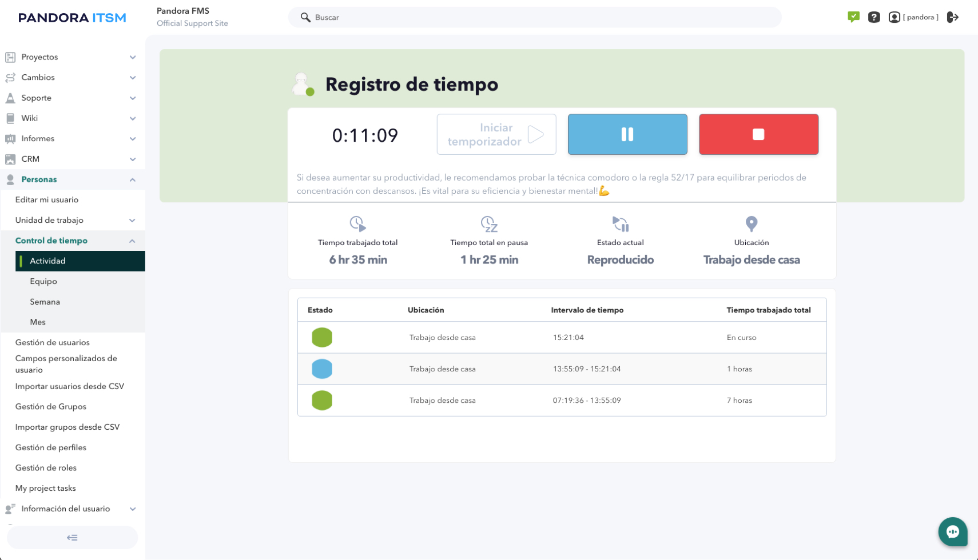978x560 pixels.
Task: Open Importar grupos desde CSV
Action: 67,427
